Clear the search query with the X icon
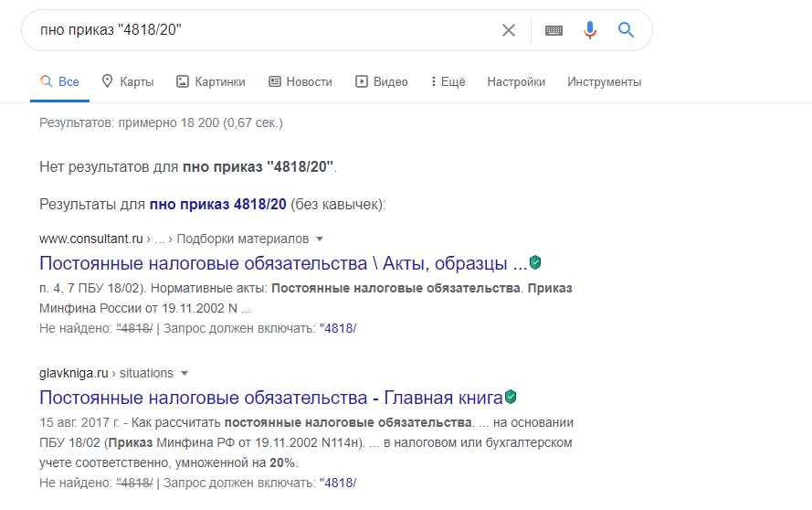This screenshot has height=510, width=812. (509, 30)
